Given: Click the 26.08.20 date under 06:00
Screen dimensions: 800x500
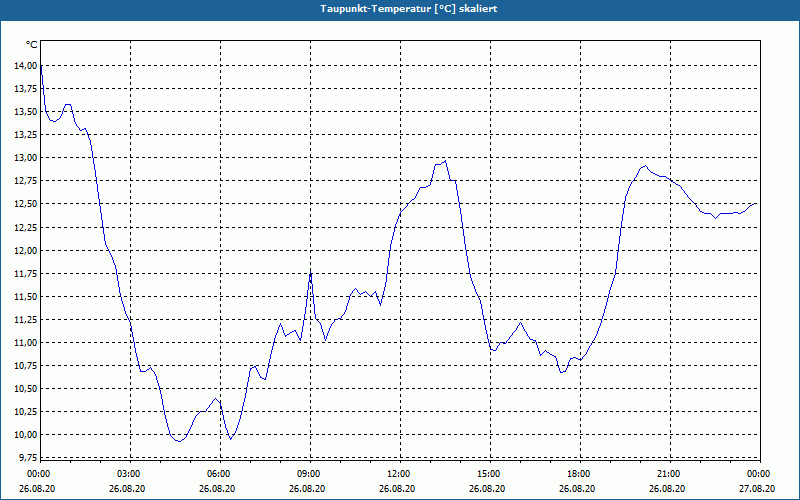Looking at the screenshot, I should tap(217, 489).
